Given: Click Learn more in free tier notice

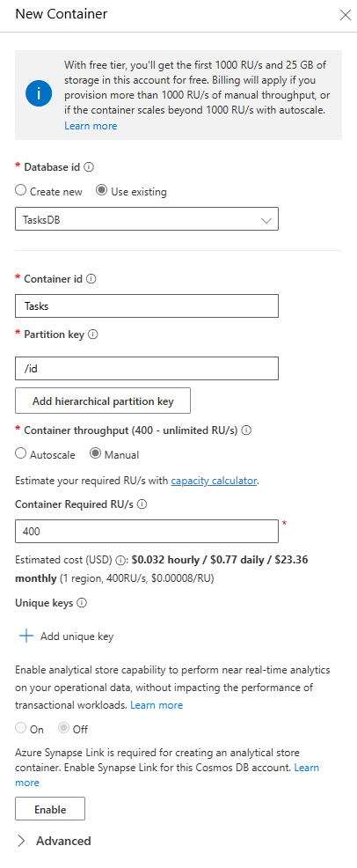Looking at the screenshot, I should coord(91,126).
